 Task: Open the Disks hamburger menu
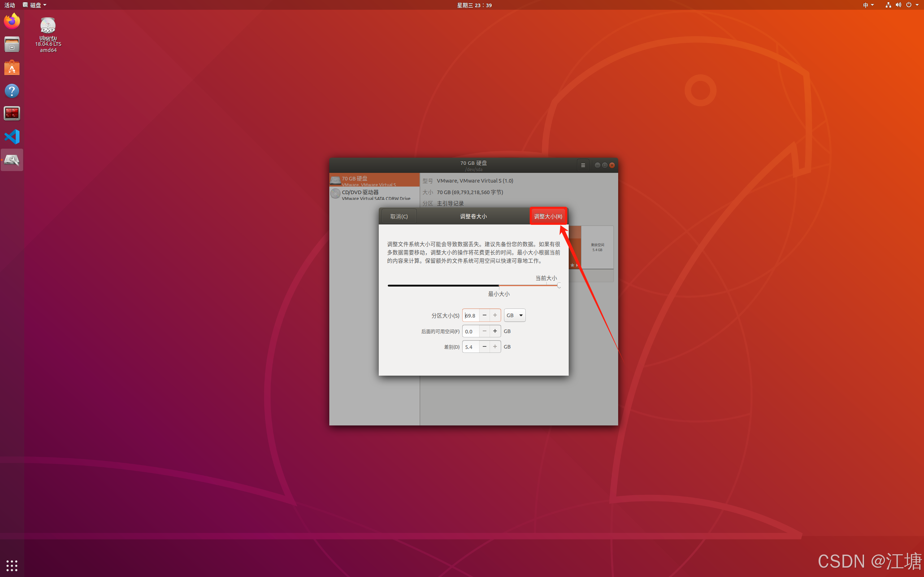583,165
